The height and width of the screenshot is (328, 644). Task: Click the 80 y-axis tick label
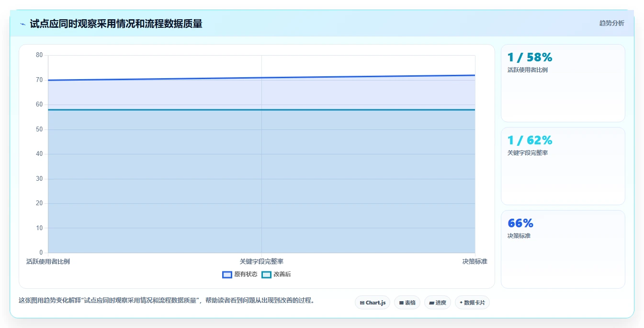[39, 55]
